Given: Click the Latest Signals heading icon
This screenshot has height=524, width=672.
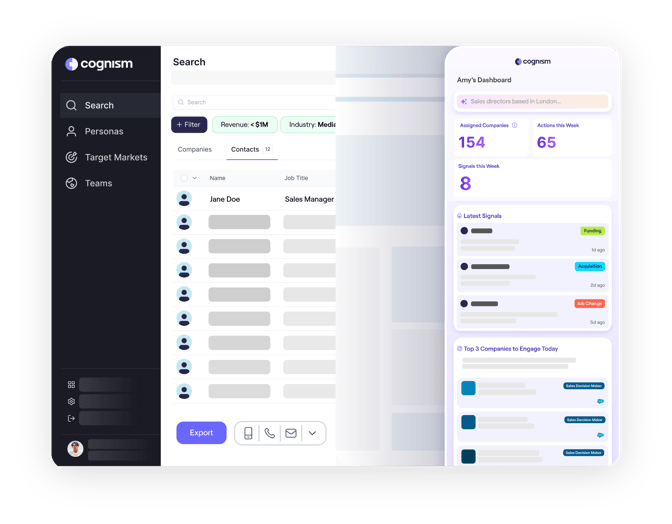Looking at the screenshot, I should 459,216.
